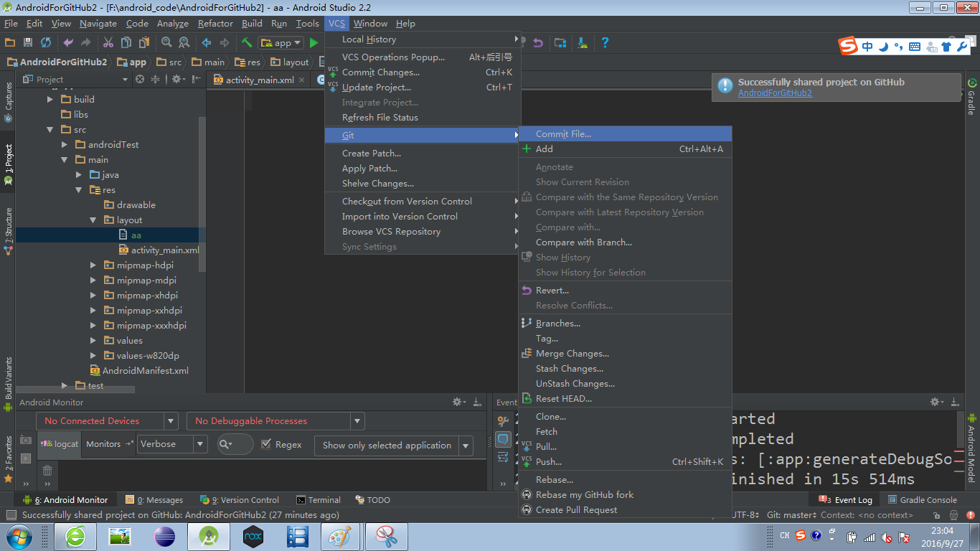Select Checkout from Version Control
This screenshot has width=980, height=551.
[x=423, y=202]
